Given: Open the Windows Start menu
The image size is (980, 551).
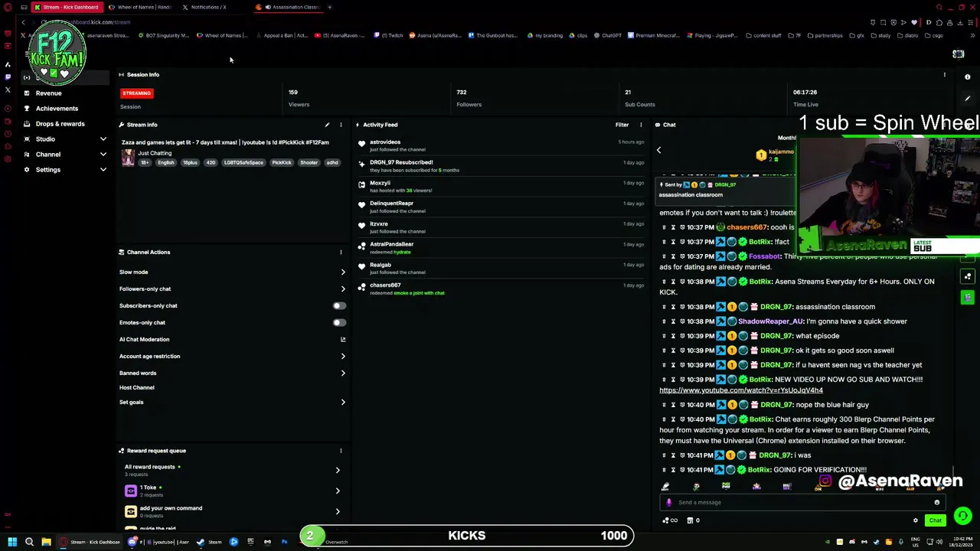Looking at the screenshot, I should point(12,542).
